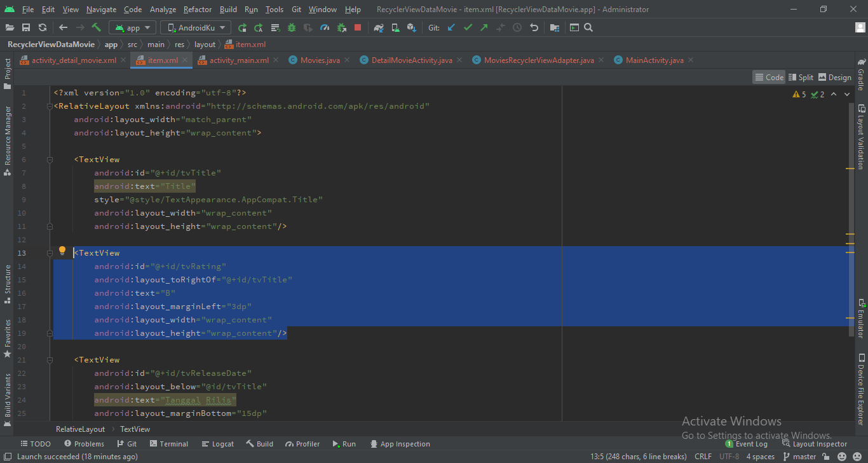Open the Terminal tool window

point(168,444)
